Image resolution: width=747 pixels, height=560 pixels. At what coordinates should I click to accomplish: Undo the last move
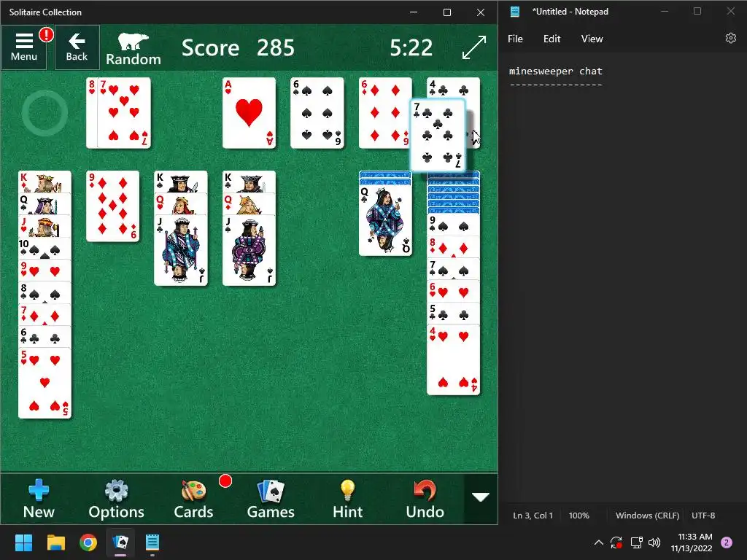pyautogui.click(x=425, y=499)
